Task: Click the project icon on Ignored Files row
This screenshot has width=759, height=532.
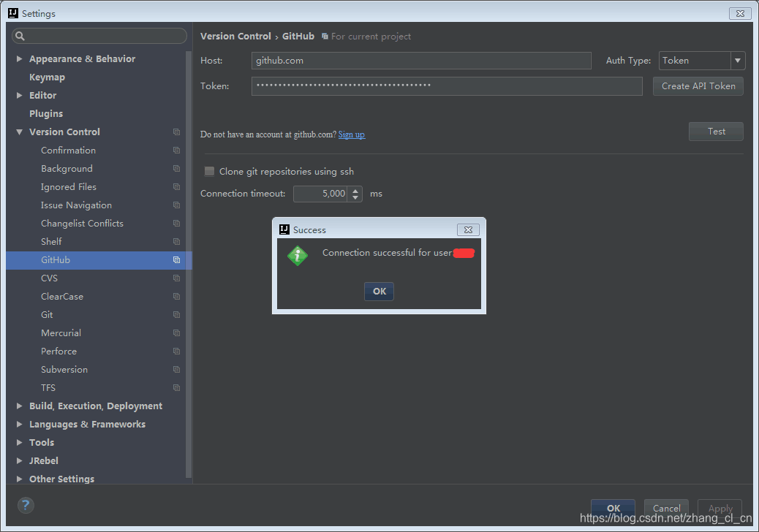Action: [x=177, y=186]
